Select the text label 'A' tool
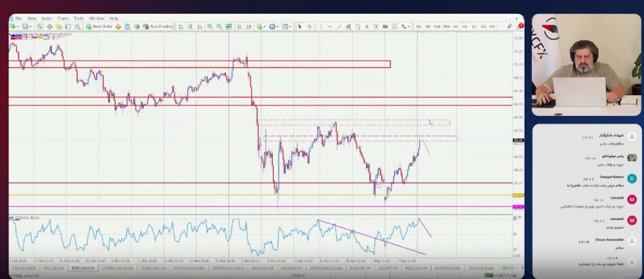644x279 pixels. [367, 27]
